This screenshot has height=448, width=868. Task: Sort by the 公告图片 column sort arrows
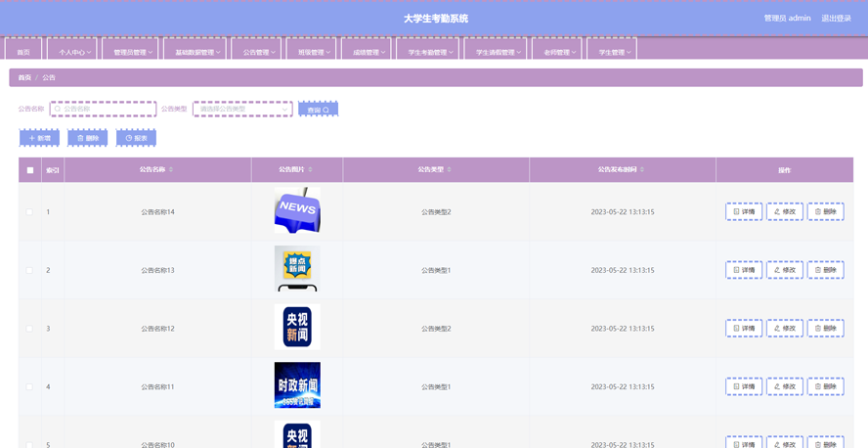click(x=310, y=169)
